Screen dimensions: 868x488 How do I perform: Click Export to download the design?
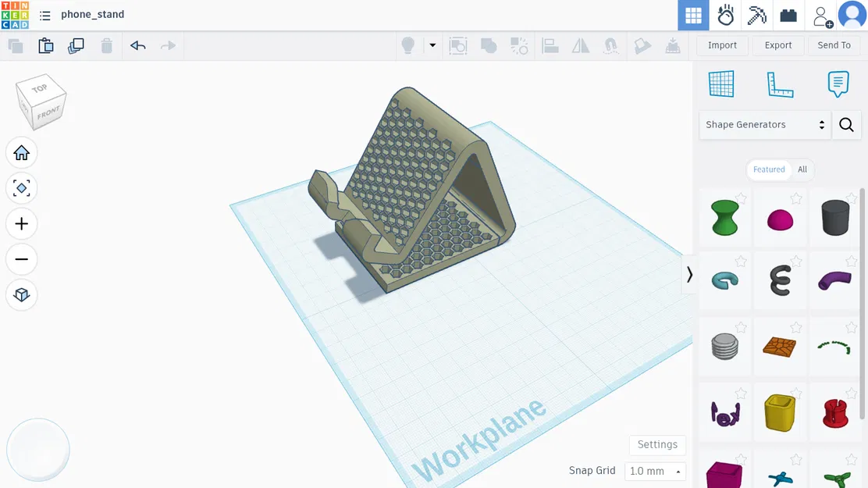777,45
